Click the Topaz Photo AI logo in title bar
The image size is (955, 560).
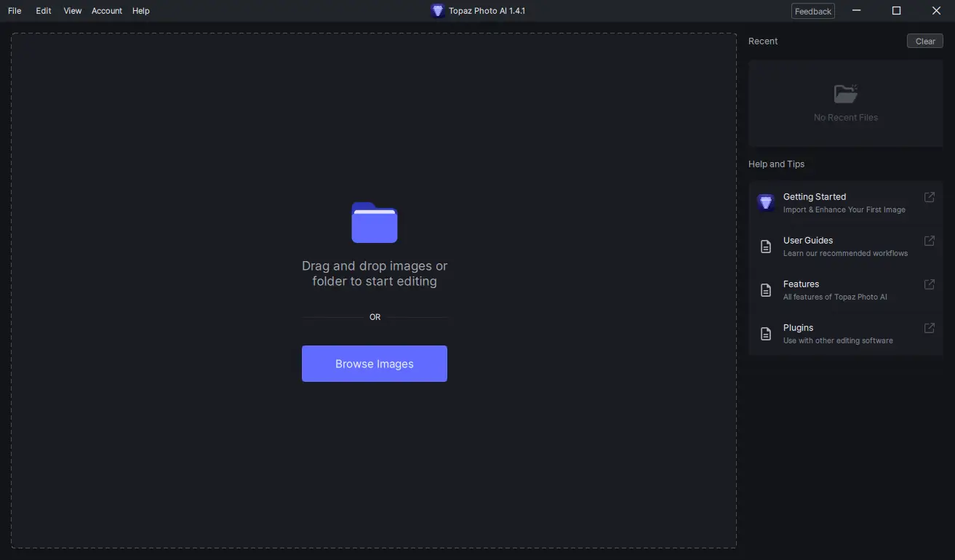tap(437, 11)
